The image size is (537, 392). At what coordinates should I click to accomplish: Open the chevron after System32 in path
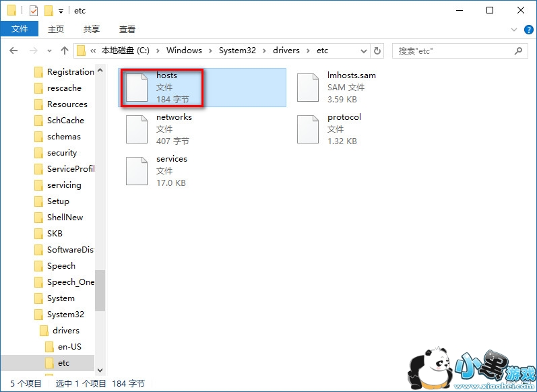(x=264, y=51)
